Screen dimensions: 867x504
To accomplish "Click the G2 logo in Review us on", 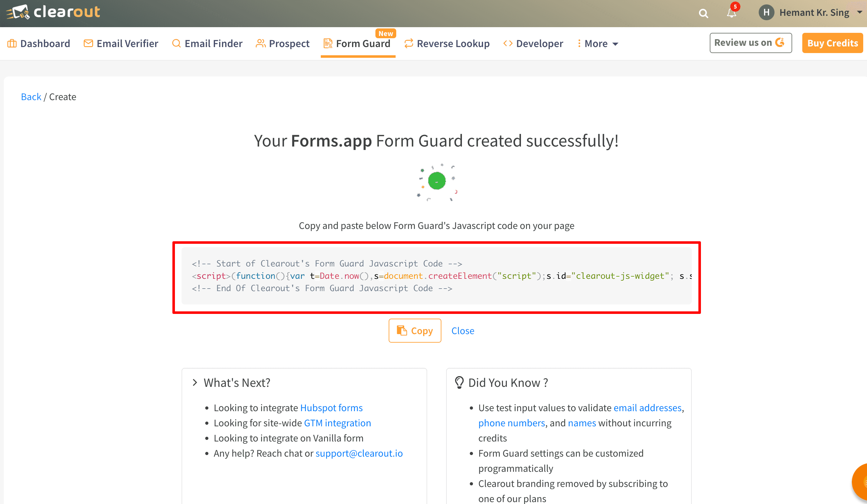I will coord(780,43).
